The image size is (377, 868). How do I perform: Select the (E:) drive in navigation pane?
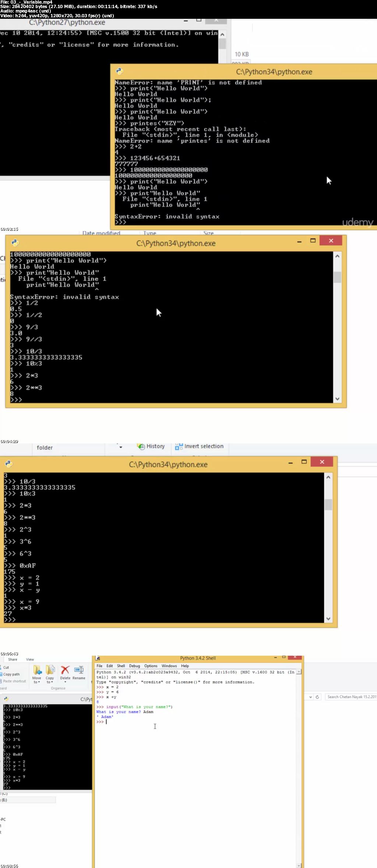28,800
